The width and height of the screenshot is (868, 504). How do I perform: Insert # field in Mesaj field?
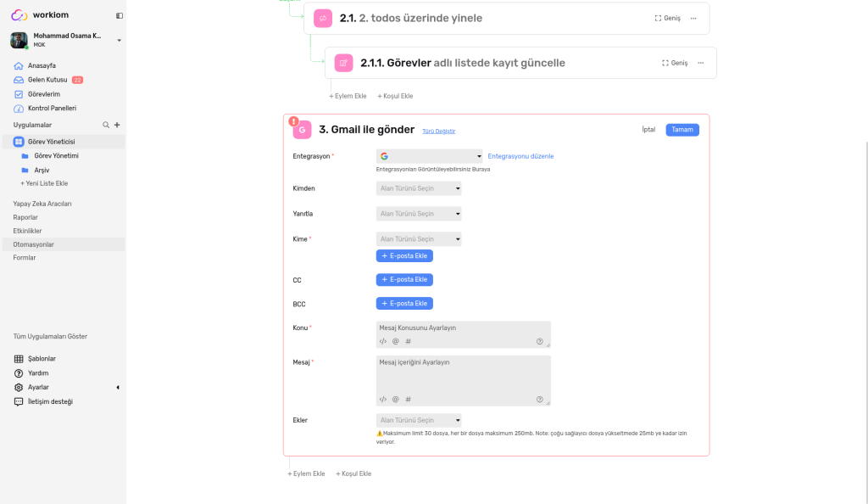click(x=409, y=400)
